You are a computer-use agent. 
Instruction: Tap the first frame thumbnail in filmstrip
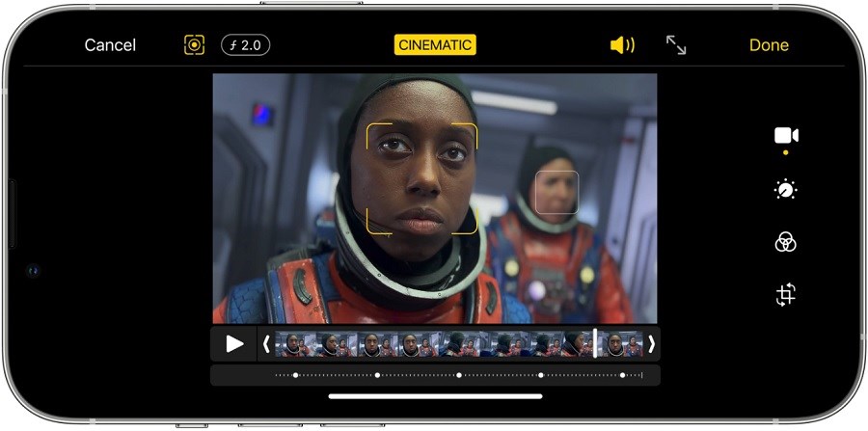click(296, 344)
